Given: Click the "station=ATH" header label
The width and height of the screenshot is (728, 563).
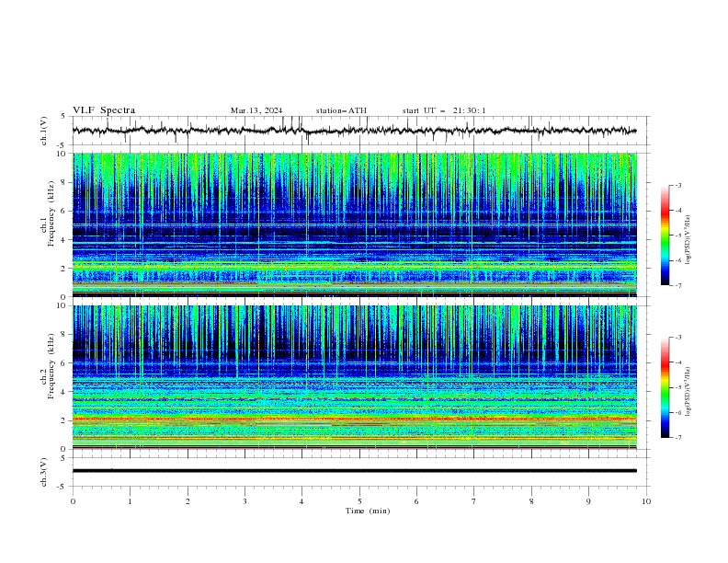Looking at the screenshot, I should click(x=341, y=110).
